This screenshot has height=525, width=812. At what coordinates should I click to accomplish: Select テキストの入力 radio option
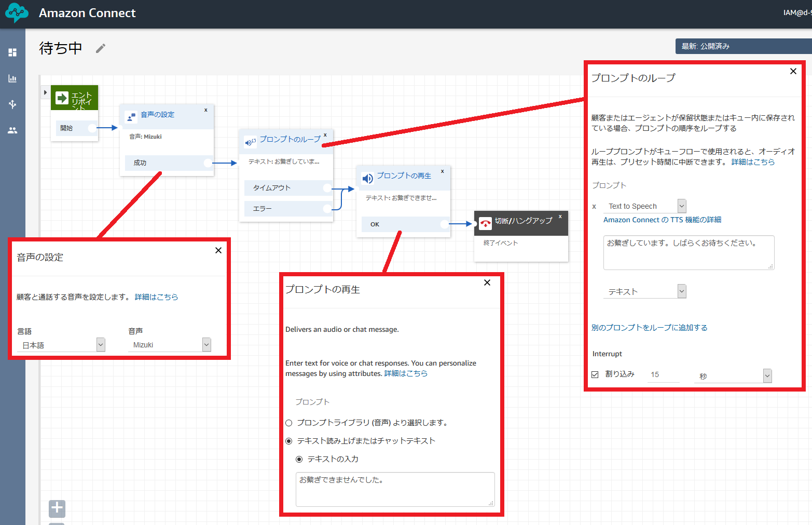[x=299, y=459]
